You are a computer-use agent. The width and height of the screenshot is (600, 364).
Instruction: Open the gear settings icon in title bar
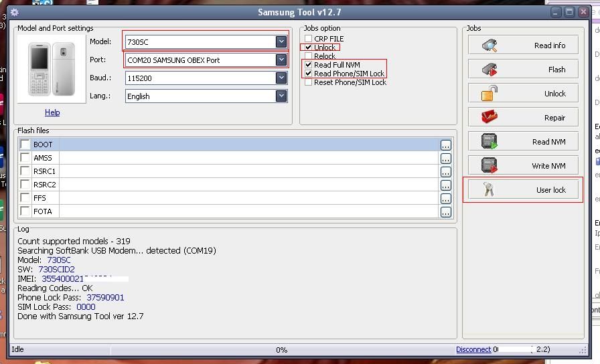(x=15, y=12)
